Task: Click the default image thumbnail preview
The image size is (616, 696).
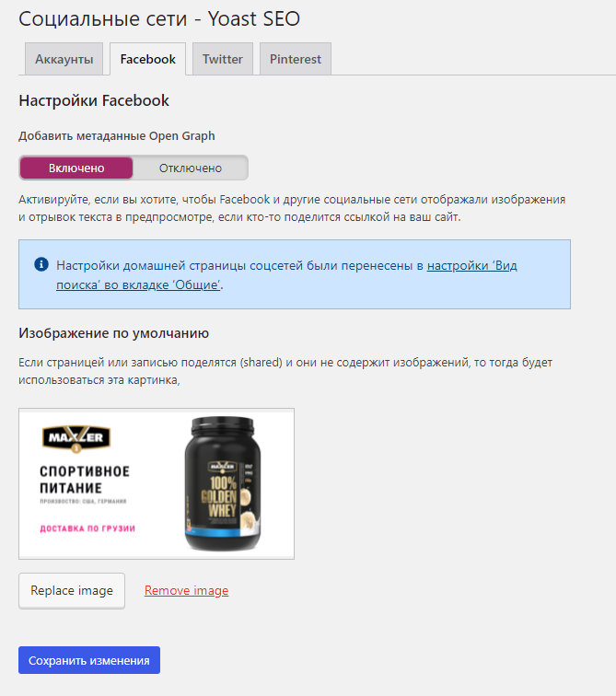Action: pos(157,484)
